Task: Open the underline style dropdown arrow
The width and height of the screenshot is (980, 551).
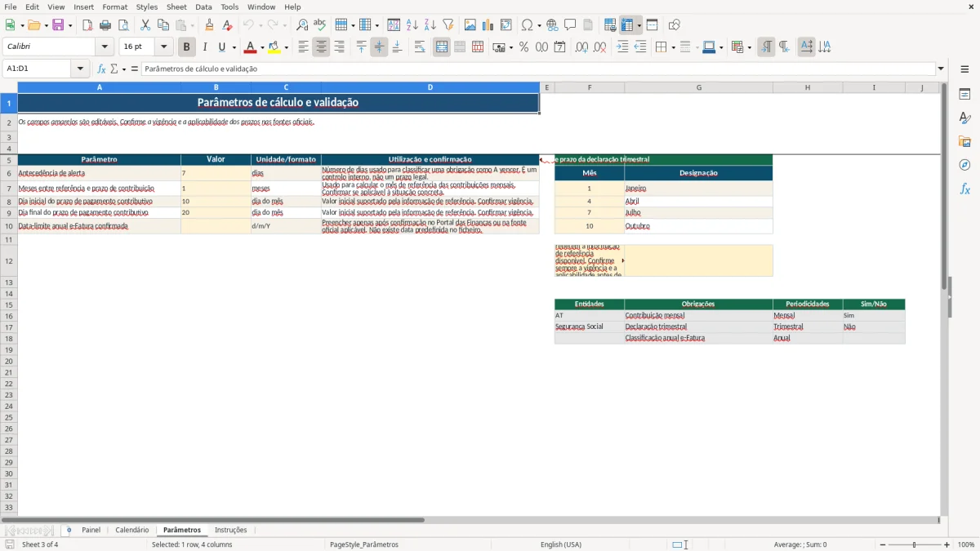Action: click(x=234, y=47)
